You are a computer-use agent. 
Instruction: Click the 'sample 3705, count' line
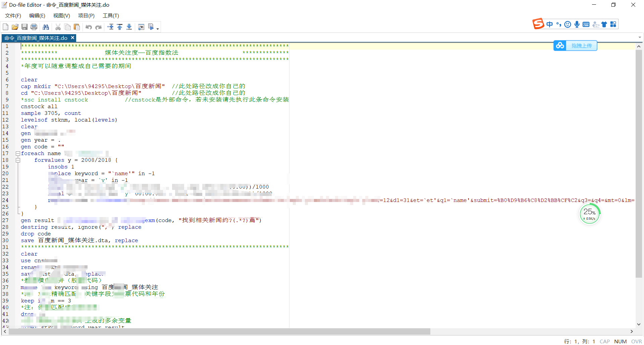tap(51, 113)
